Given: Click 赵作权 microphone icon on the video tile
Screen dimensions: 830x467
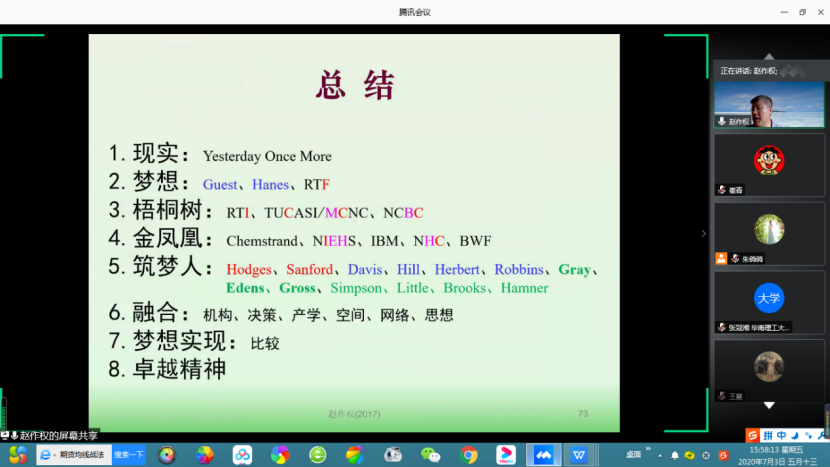Looking at the screenshot, I should coord(721,121).
